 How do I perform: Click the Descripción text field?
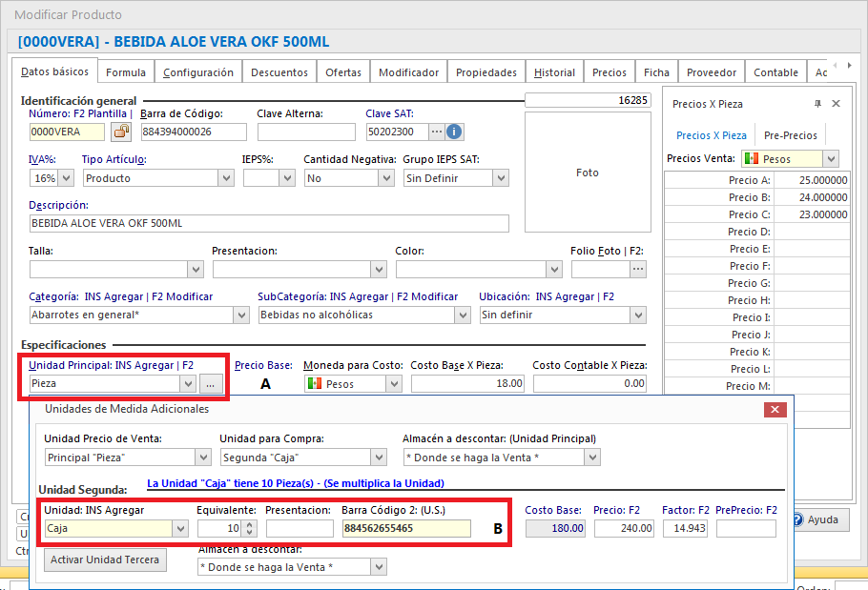[x=269, y=223]
